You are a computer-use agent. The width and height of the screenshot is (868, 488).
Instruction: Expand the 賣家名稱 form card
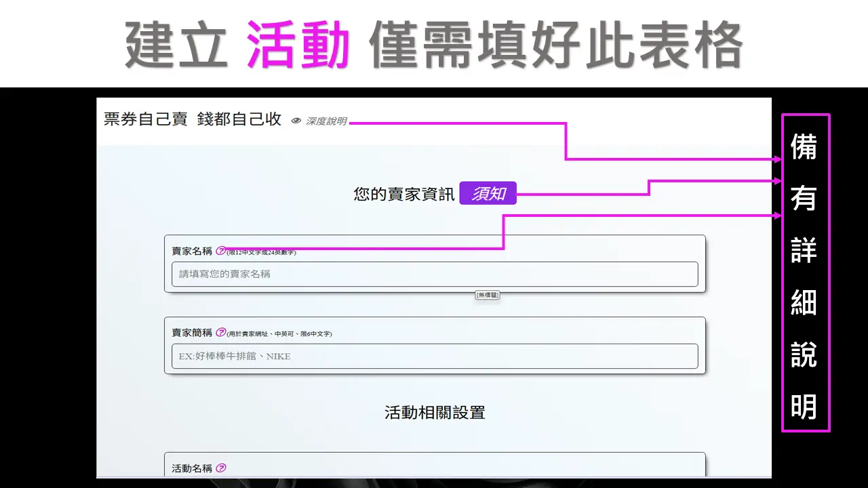(434, 264)
